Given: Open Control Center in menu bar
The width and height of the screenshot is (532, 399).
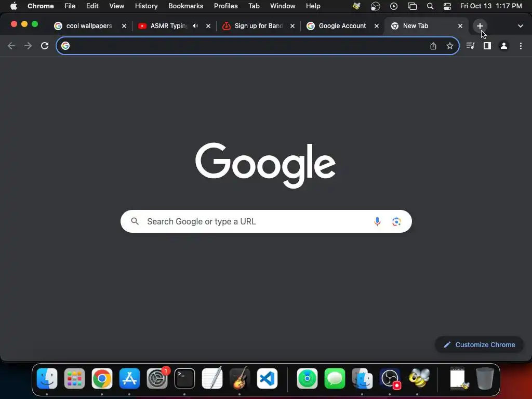Looking at the screenshot, I should click(447, 6).
